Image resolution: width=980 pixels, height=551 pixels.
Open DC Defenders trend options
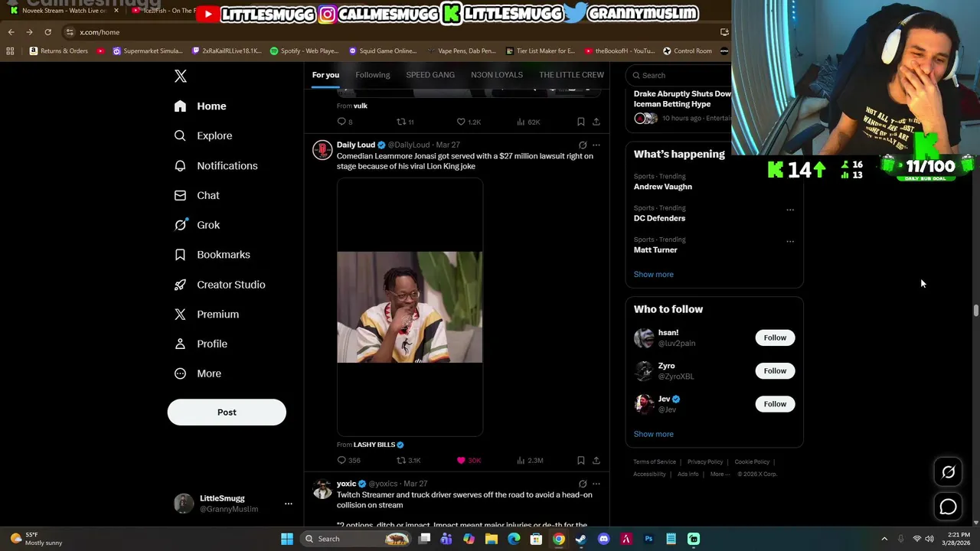pyautogui.click(x=790, y=210)
